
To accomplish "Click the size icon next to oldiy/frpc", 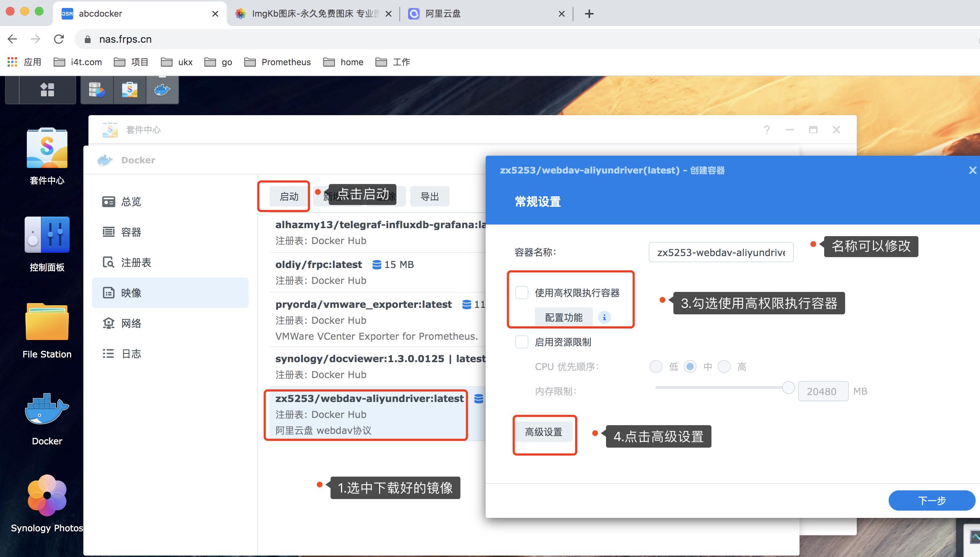I will click(x=377, y=264).
